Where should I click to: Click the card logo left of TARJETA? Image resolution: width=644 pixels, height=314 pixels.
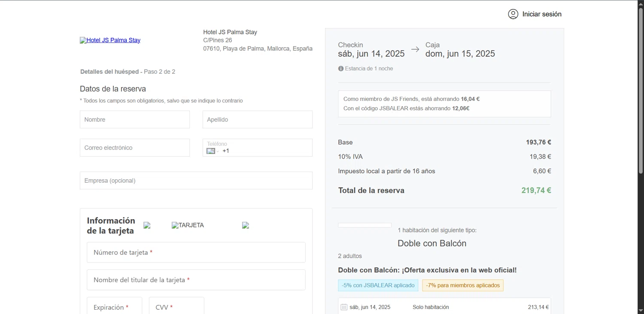147,225
